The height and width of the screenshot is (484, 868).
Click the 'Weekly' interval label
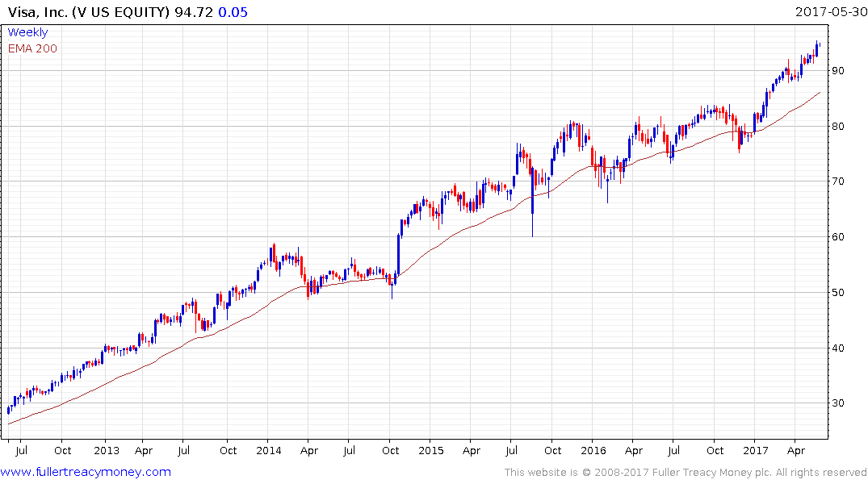click(x=27, y=32)
